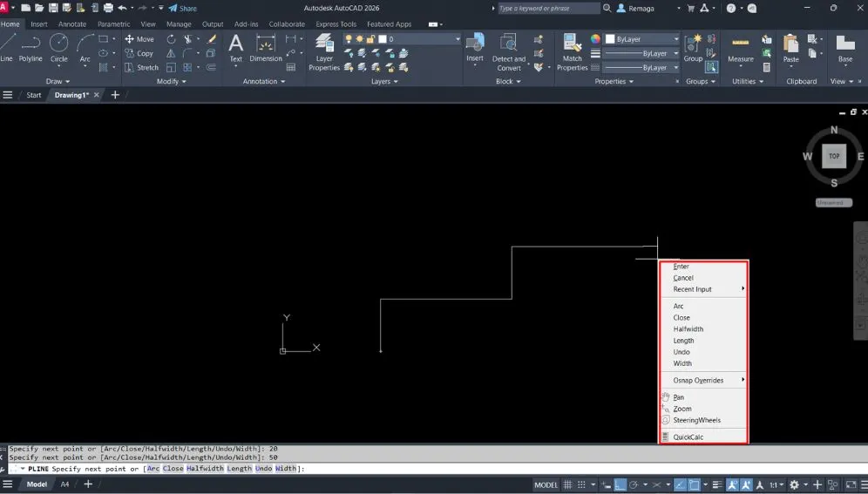Select the Arc tool

pos(85,46)
